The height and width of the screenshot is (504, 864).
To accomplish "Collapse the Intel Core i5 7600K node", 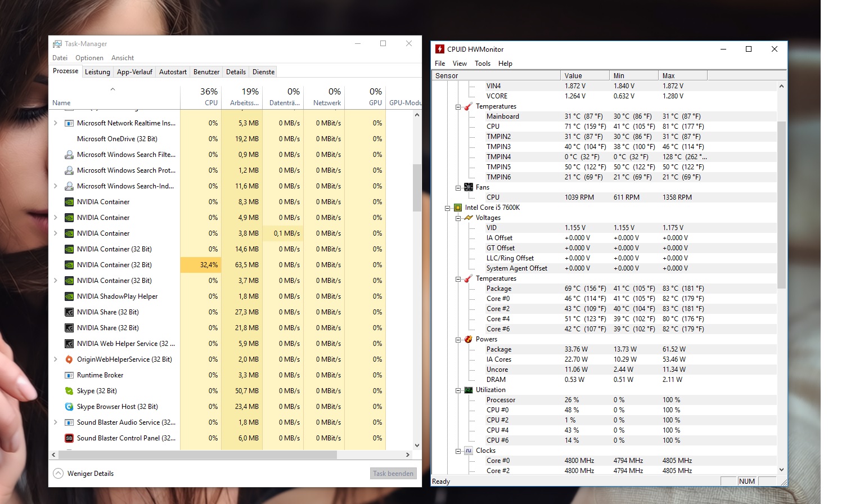I will click(448, 208).
